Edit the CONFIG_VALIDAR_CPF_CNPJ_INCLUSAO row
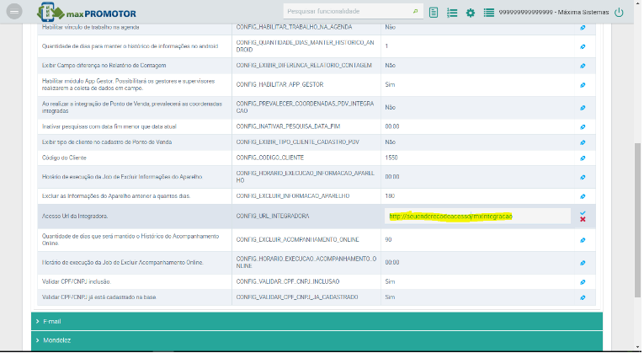The height and width of the screenshot is (353, 644). point(583,282)
